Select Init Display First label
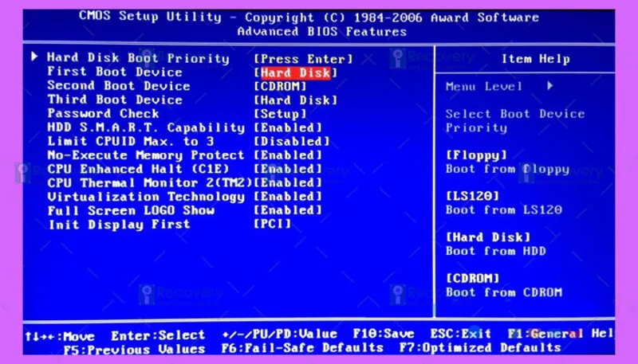The width and height of the screenshot is (638, 364). pyautogui.click(x=119, y=225)
